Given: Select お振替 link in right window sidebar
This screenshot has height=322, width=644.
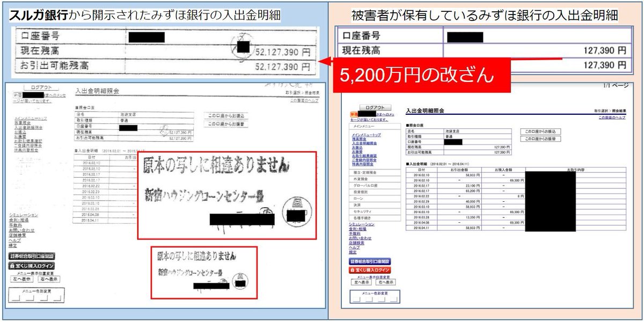Looking at the screenshot, I should tap(357, 151).
